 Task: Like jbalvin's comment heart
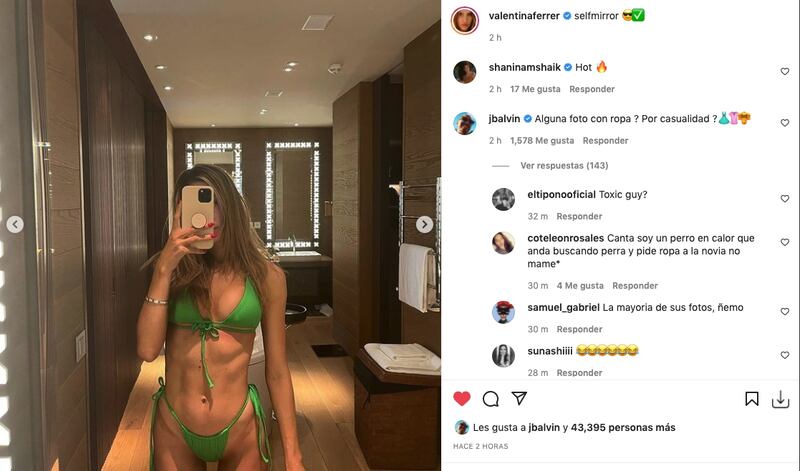(x=785, y=123)
